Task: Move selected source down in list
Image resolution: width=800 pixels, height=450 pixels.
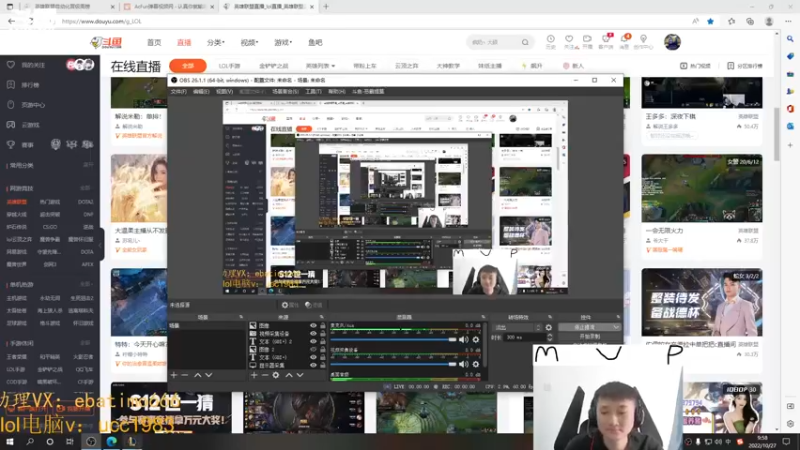Action: 300,375
